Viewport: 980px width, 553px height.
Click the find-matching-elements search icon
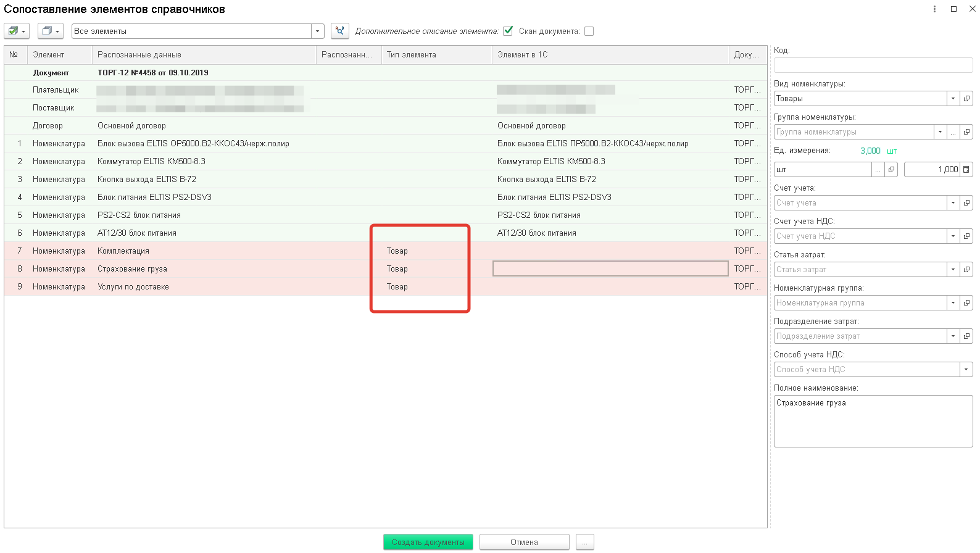pos(340,31)
